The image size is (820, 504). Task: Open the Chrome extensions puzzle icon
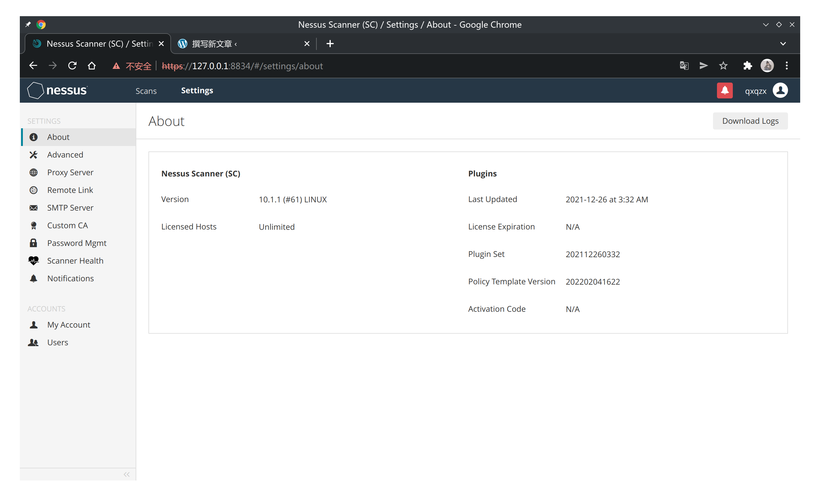748,66
